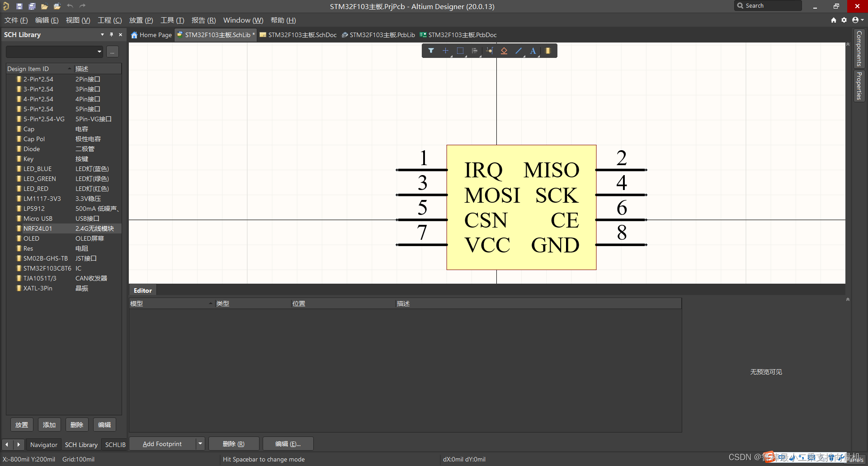Select the Place Line tool
868x466 pixels.
[x=519, y=51]
